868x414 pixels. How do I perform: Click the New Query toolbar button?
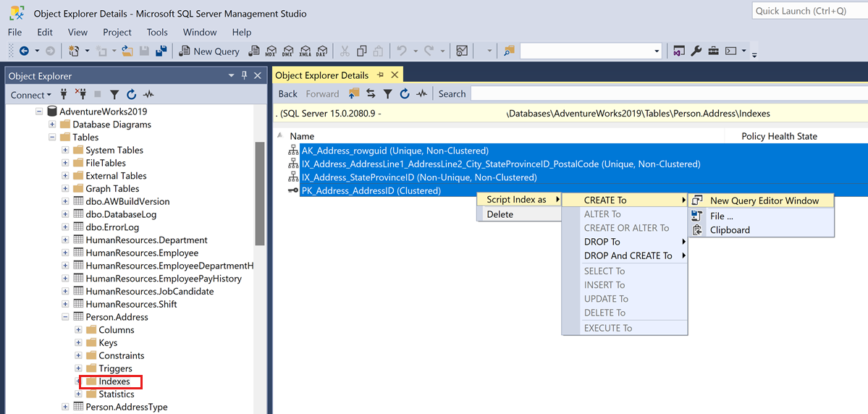[209, 51]
